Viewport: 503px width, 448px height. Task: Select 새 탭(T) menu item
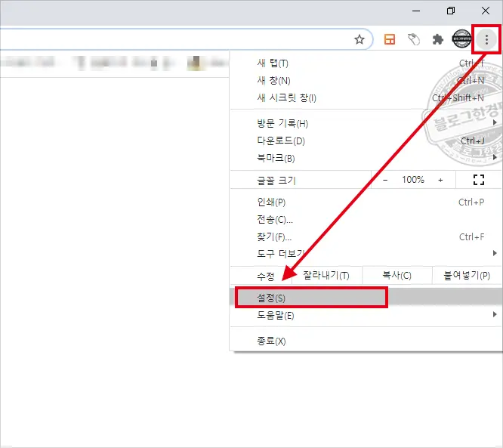pyautogui.click(x=366, y=63)
